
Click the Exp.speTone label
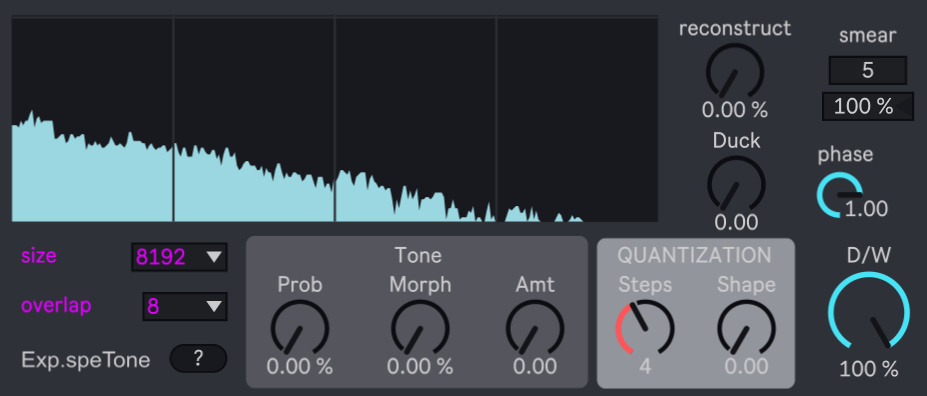click(86, 359)
